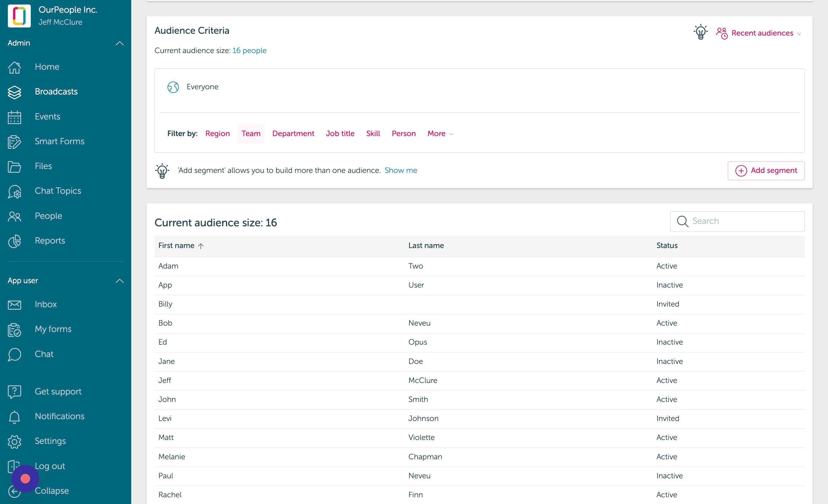Click the Smart Forms icon
This screenshot has width=828, height=504.
(x=14, y=142)
